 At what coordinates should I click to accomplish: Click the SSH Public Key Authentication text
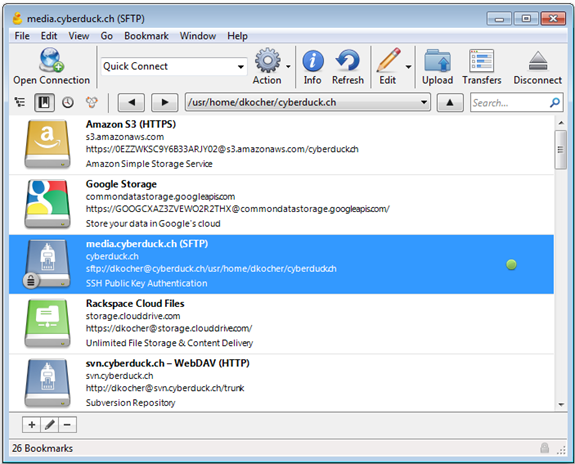coord(146,283)
